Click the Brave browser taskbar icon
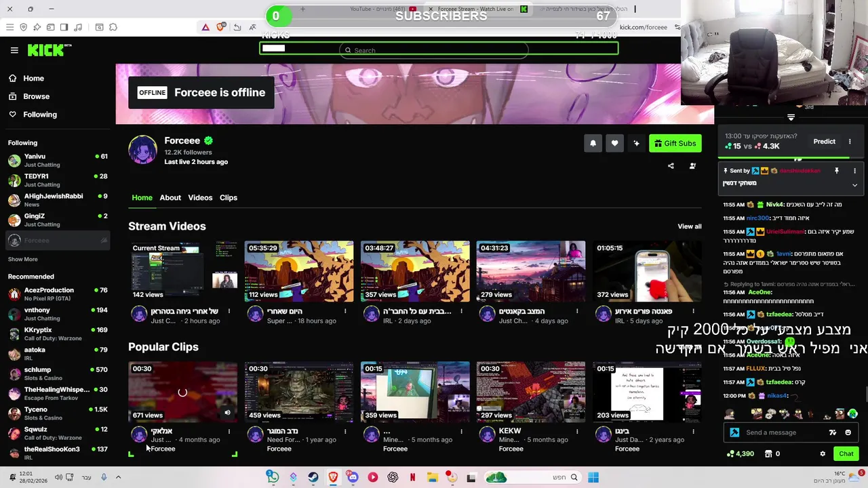This screenshot has width=868, height=488. (x=333, y=477)
